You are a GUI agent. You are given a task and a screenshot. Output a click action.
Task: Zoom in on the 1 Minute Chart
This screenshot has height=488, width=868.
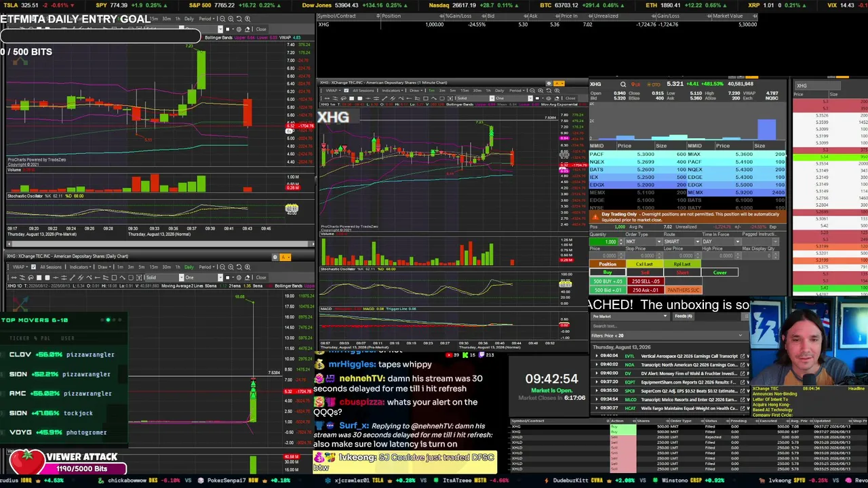pos(540,90)
